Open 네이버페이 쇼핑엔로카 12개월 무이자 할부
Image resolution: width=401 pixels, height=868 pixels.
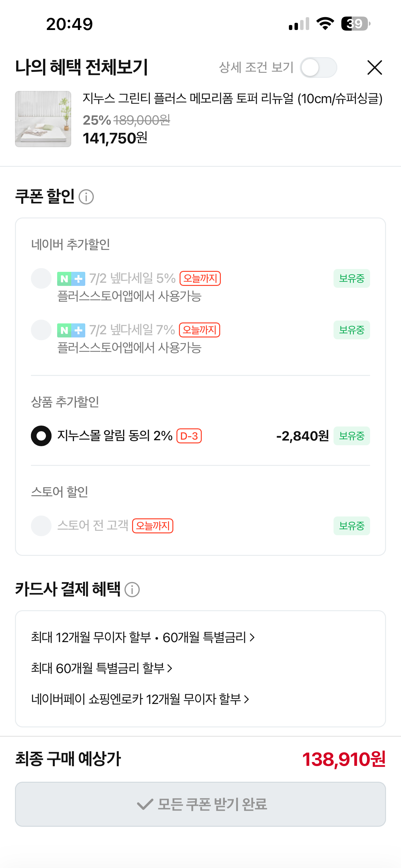(140, 699)
